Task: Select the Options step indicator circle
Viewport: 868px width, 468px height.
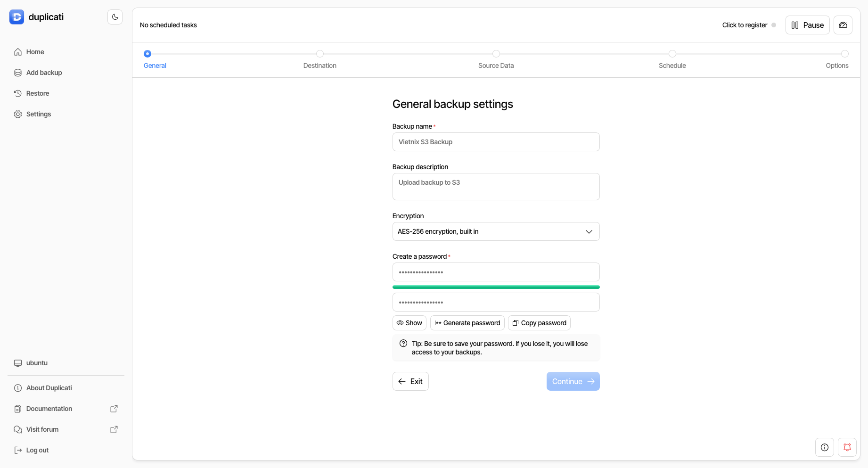Action: click(845, 54)
